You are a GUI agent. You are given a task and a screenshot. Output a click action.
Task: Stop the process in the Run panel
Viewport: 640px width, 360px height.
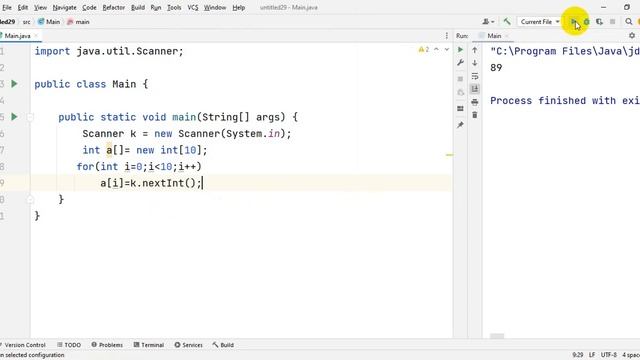[x=460, y=79]
